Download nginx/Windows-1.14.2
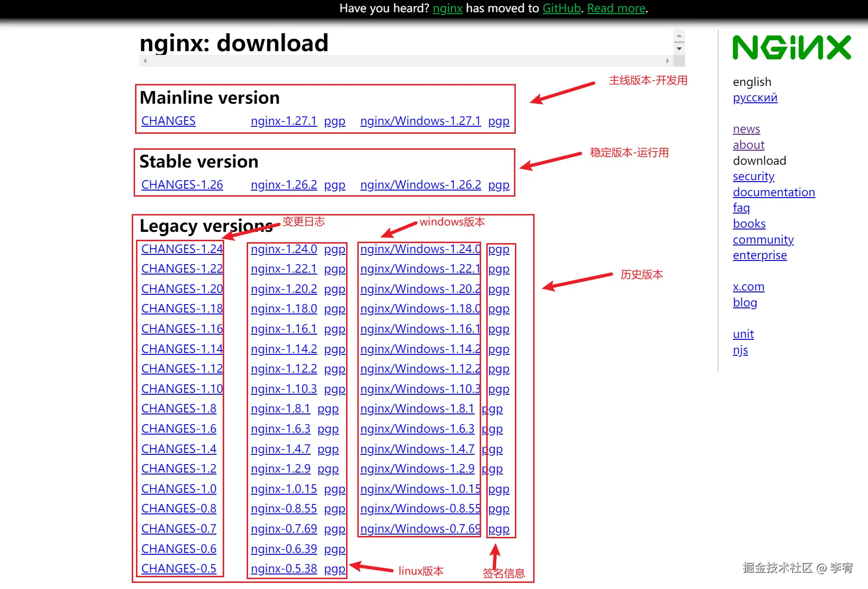 click(421, 349)
